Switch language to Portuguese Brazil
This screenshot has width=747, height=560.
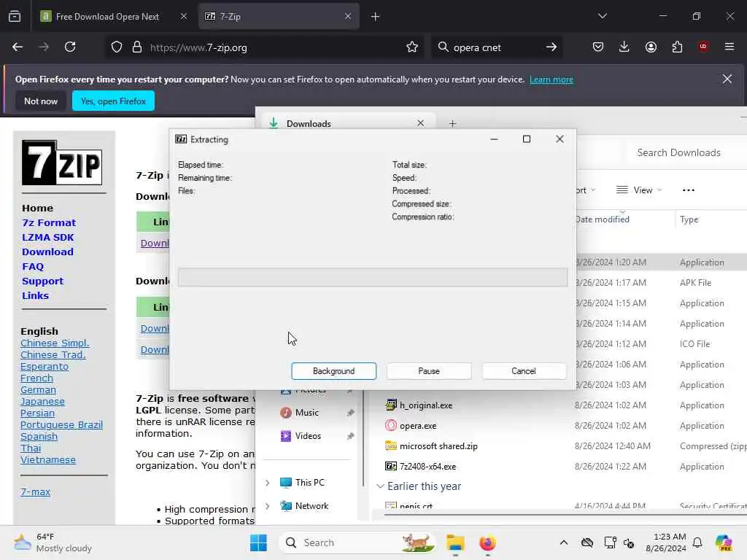(61, 425)
